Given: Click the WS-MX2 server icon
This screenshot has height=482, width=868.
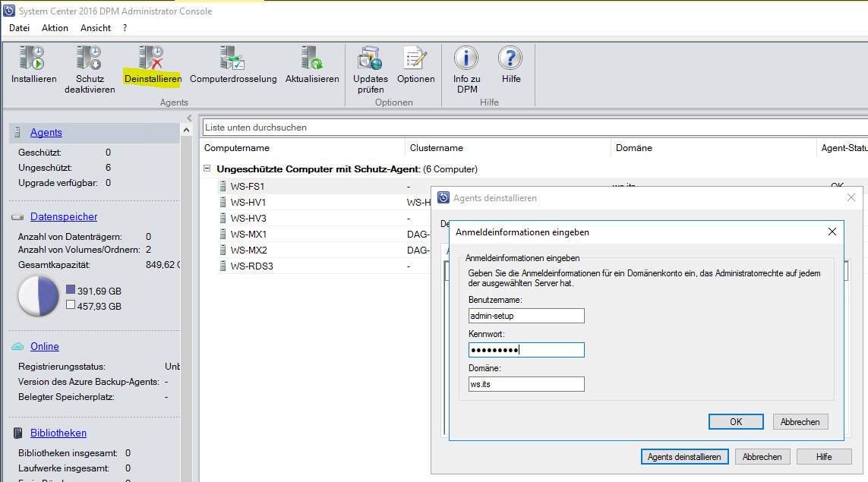Looking at the screenshot, I should (223, 250).
